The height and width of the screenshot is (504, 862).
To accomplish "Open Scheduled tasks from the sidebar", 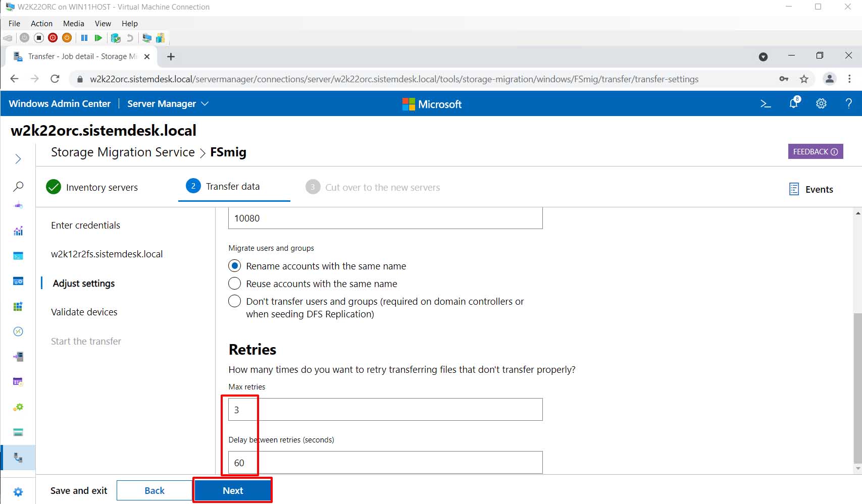I will point(18,381).
